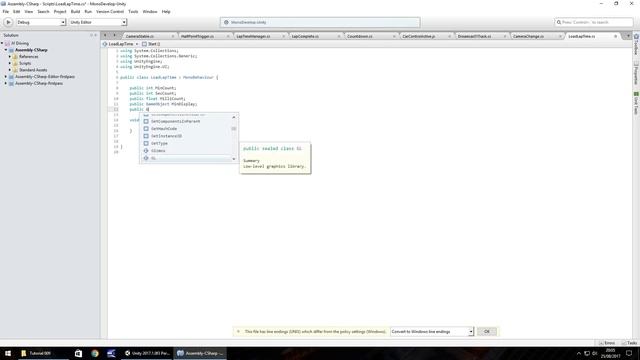Switch to the Countdown.cs tab

360,36
